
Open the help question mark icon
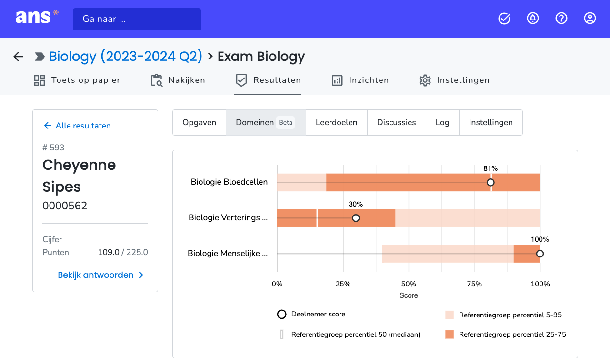point(561,19)
